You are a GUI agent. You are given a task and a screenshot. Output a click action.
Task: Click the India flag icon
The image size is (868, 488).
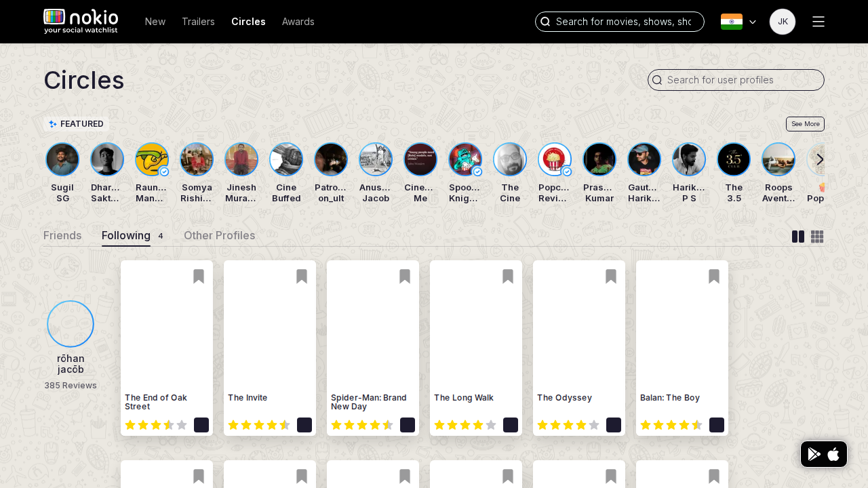click(x=732, y=22)
